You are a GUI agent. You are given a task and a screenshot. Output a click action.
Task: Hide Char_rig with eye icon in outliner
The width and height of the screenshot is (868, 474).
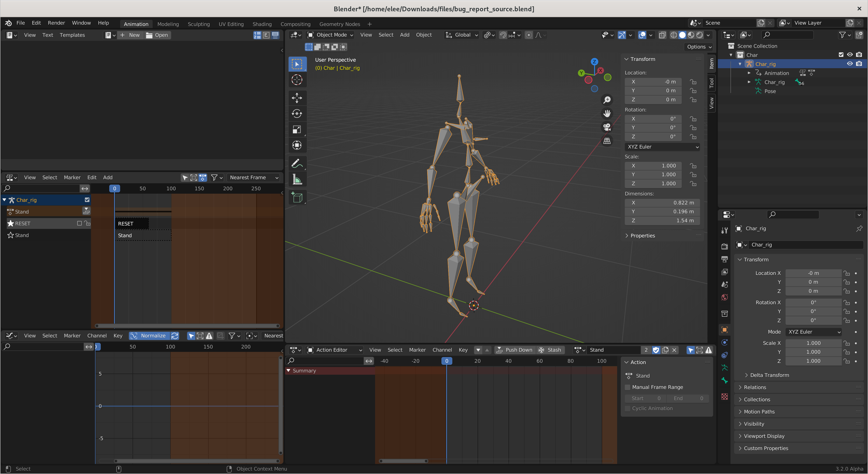(850, 64)
